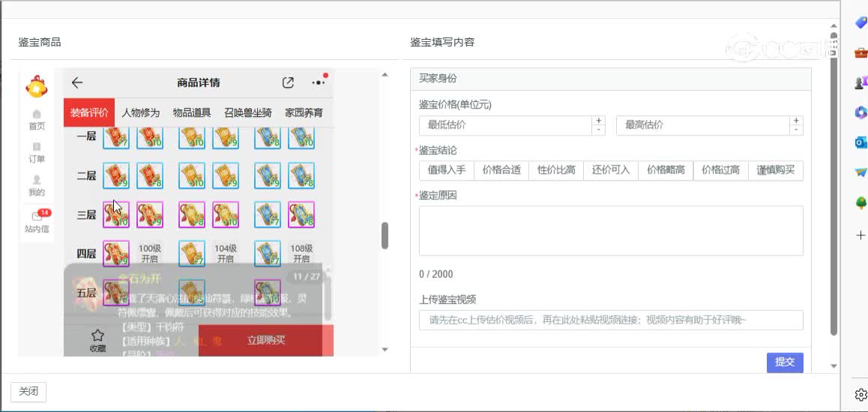Select the red +10 talisman in 三层 row

click(x=116, y=214)
